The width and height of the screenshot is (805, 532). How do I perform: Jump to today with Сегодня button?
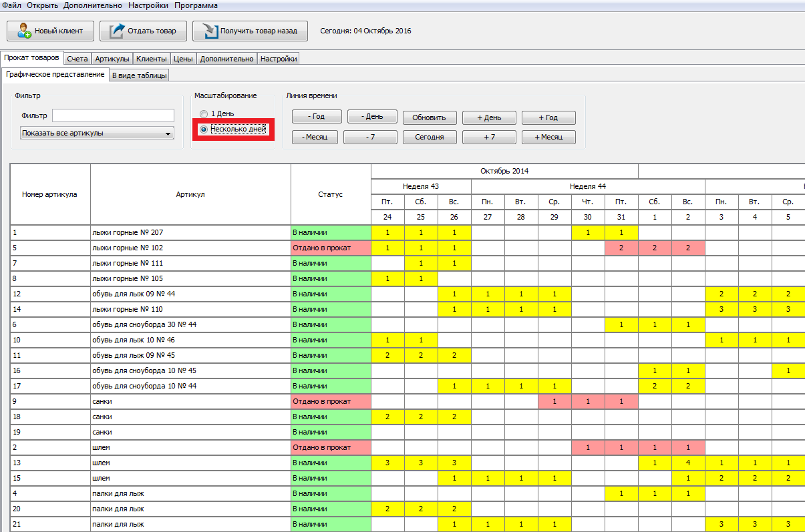click(x=429, y=137)
